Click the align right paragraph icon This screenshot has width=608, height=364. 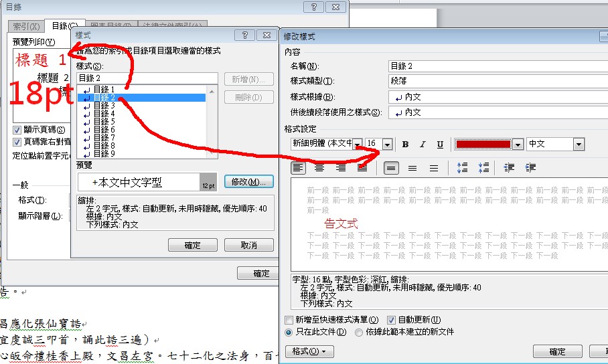tap(341, 168)
